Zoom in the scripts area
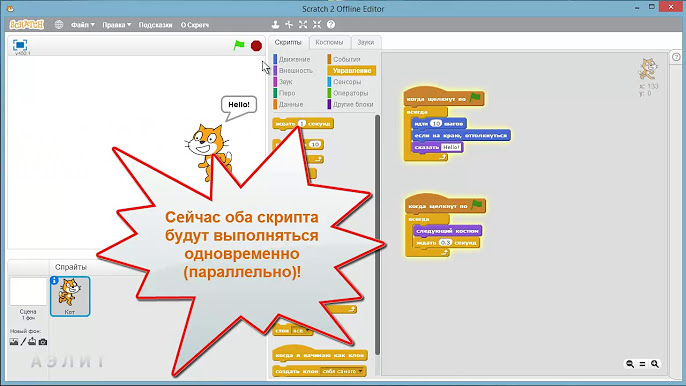 tap(655, 364)
